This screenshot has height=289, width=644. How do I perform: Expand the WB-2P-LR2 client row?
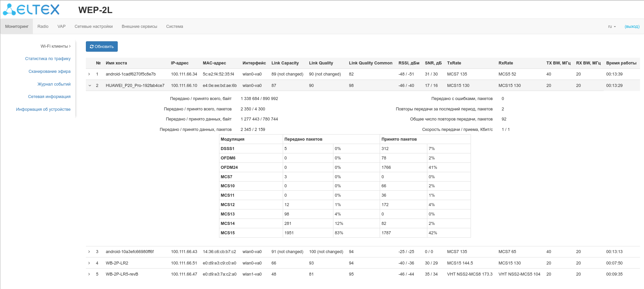pos(89,263)
